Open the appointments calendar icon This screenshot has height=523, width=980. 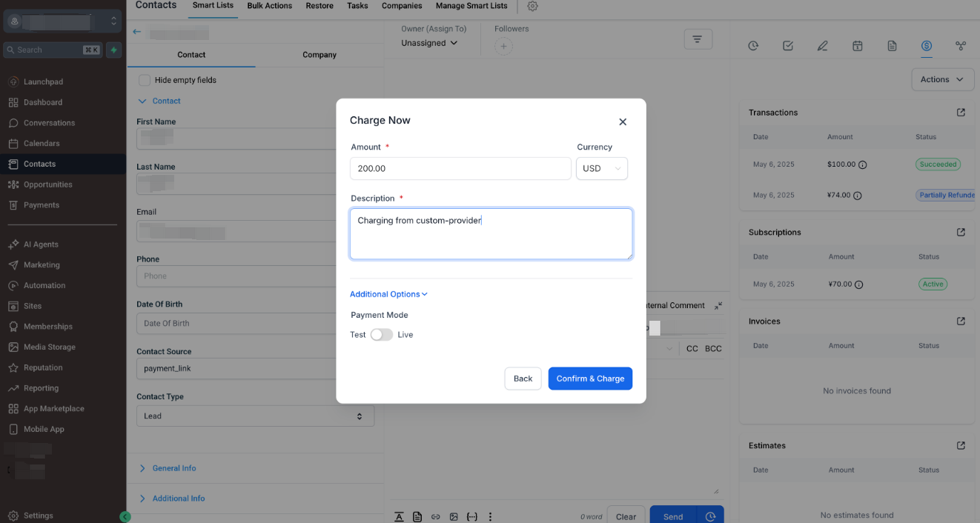click(x=857, y=46)
